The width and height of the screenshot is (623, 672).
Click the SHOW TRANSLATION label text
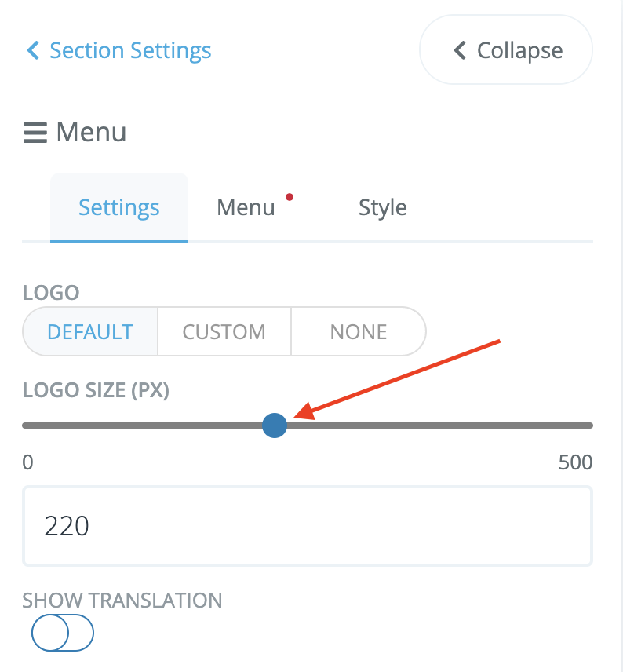(122, 601)
